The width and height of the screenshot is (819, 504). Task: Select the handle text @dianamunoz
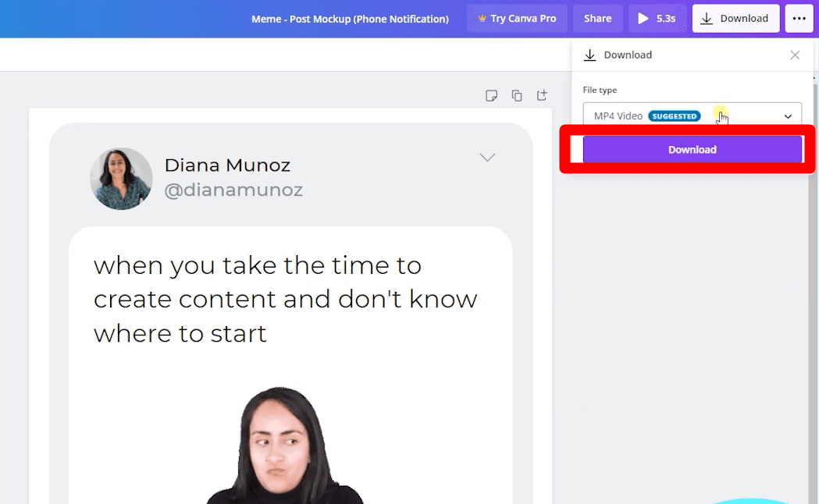coord(233,190)
